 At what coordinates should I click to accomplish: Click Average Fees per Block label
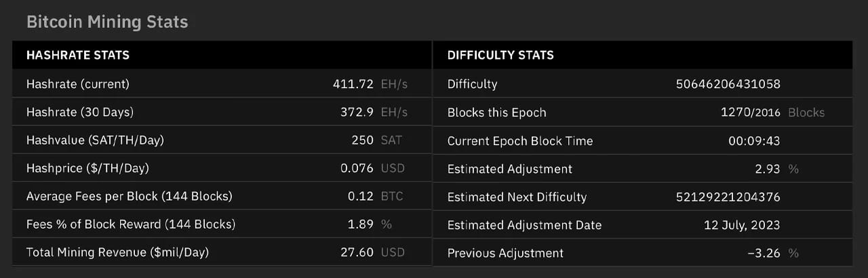tap(129, 197)
